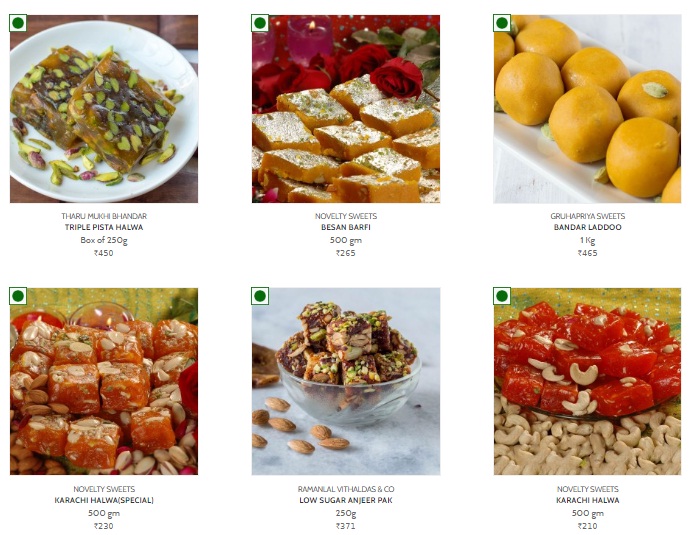Select the TRIPLE PISTA HALWA title link
Viewport: 695px width, 535px height.
104,227
